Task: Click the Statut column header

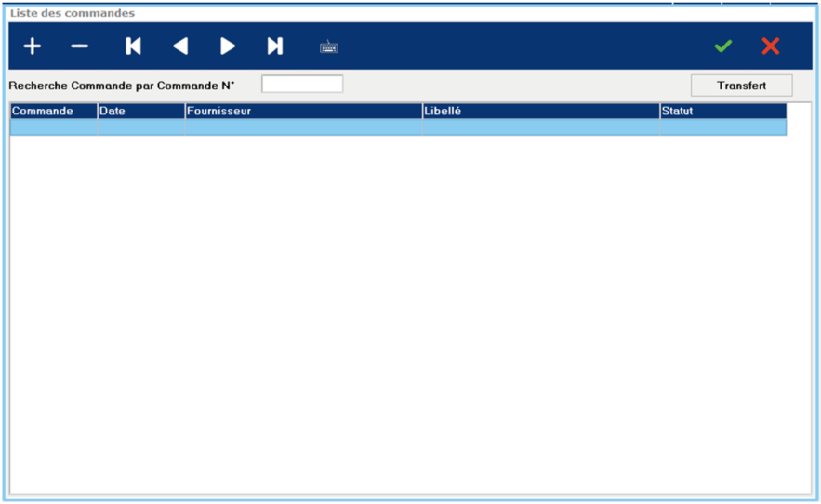Action: [722, 112]
